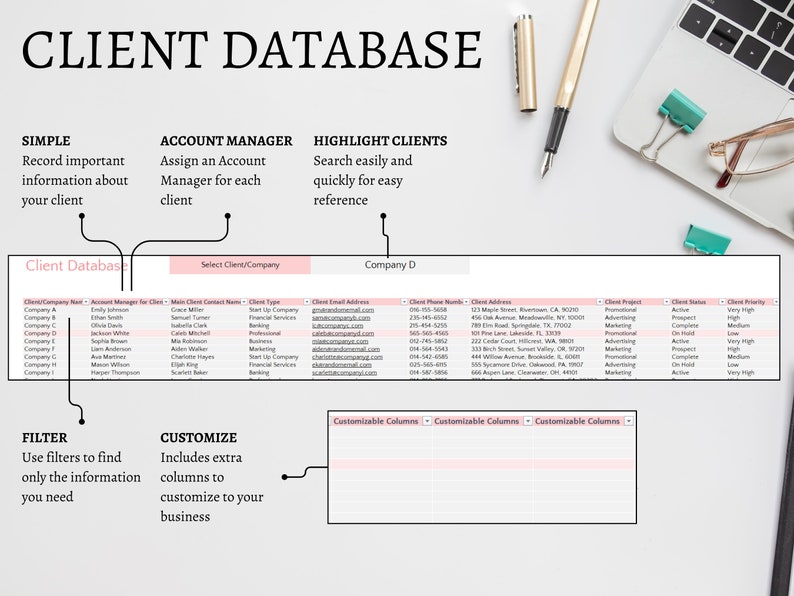
Task: Select the highlighted Company D name cell
Action: 40,333
